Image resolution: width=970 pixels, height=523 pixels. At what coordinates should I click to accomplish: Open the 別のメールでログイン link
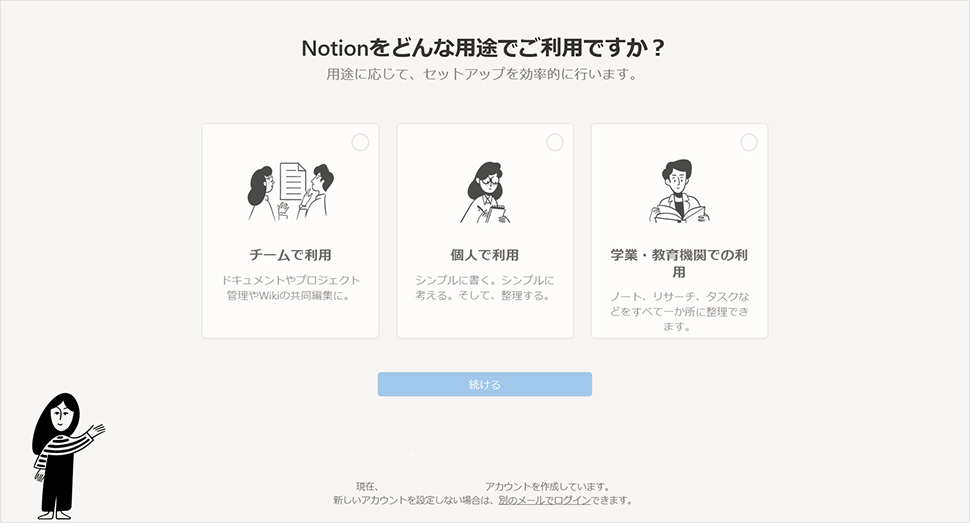(x=544, y=500)
